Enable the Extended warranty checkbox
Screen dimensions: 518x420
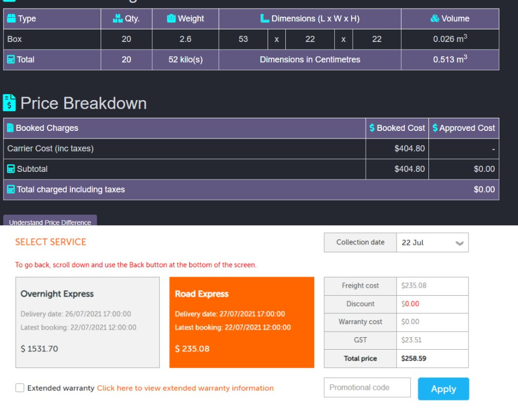pos(20,388)
